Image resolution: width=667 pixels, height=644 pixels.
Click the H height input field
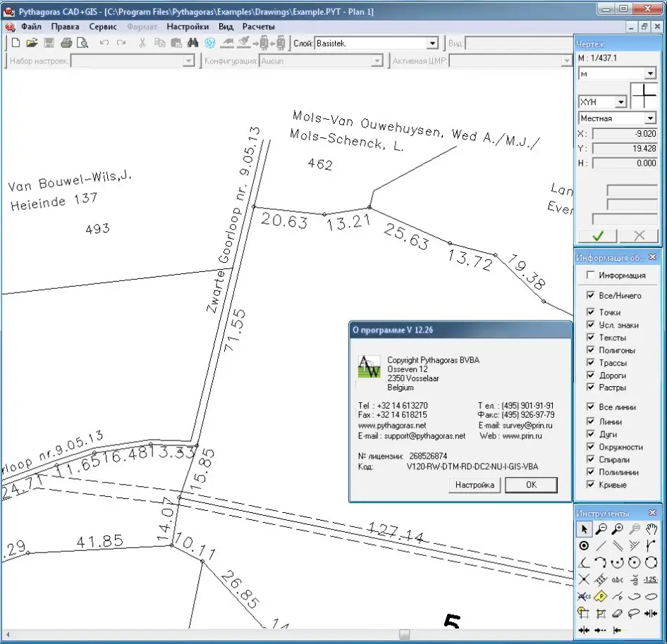point(625,163)
